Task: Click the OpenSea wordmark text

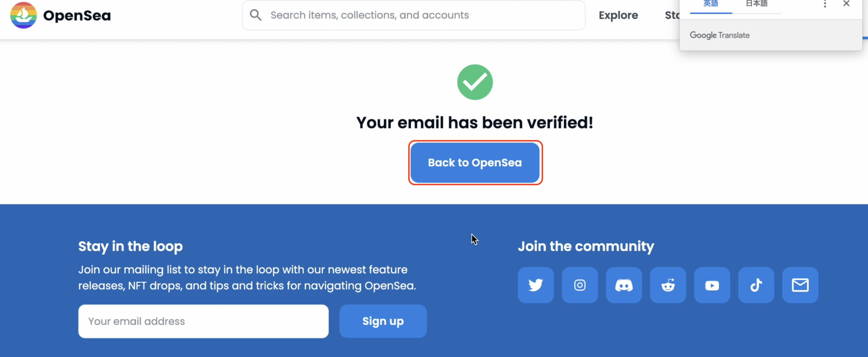Action: tap(77, 16)
